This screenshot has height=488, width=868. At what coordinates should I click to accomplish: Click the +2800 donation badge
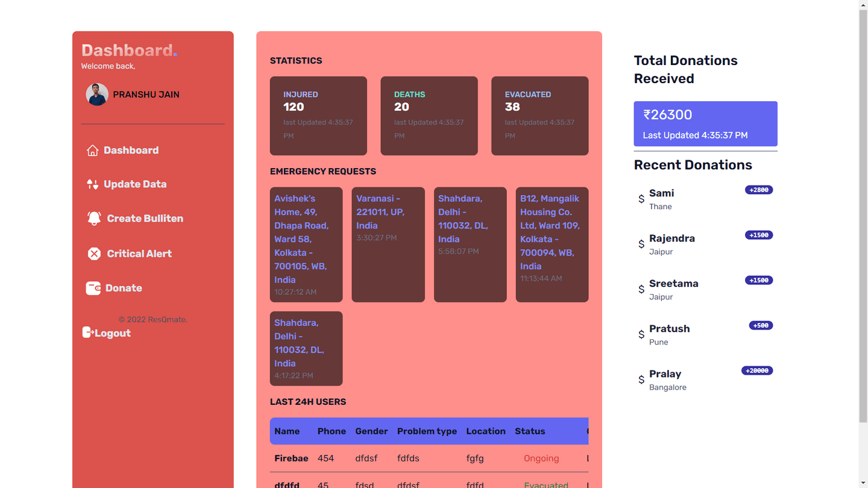(759, 190)
